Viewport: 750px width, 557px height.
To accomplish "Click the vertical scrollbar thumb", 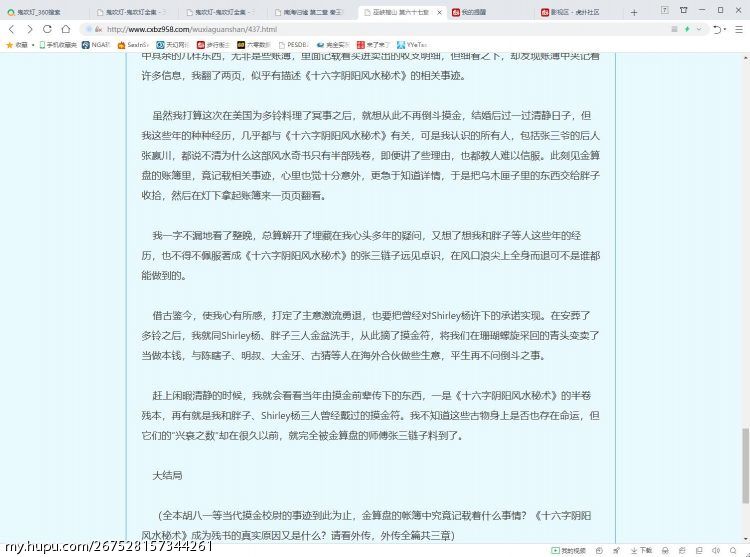I will click(745, 466).
